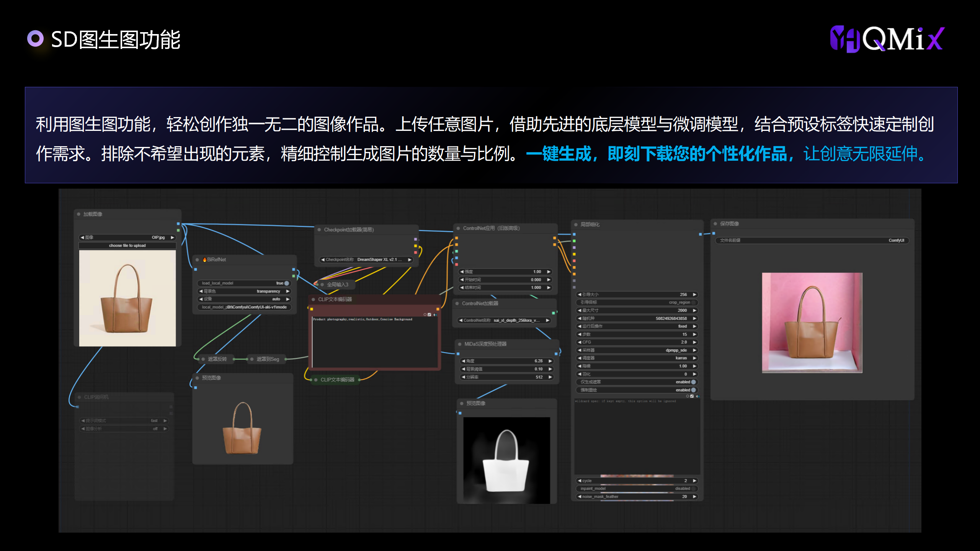This screenshot has height=551, width=980.
Task: Click the 文件名前缀 ComfyUI input field
Action: [x=812, y=241]
